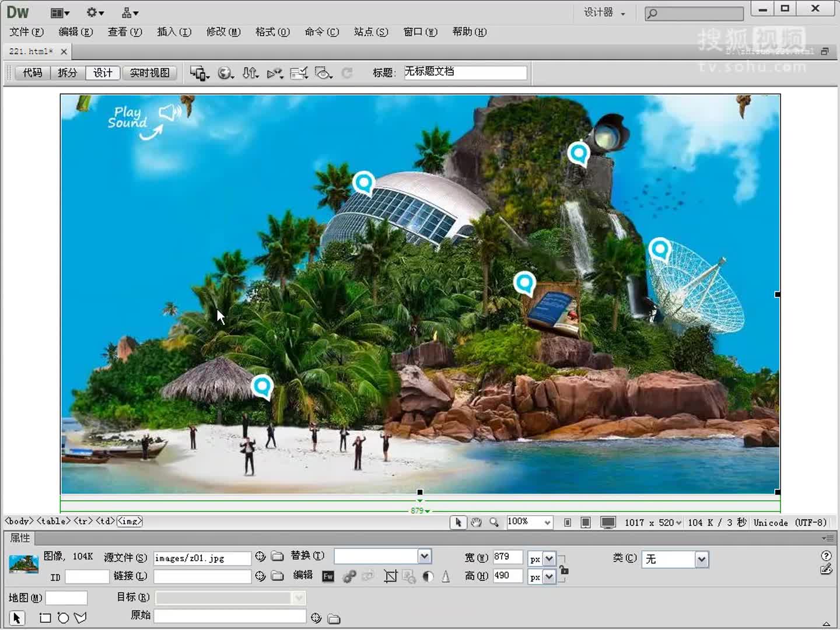Select the Circle hotspot tool
The width and height of the screenshot is (840, 630).
(x=63, y=618)
